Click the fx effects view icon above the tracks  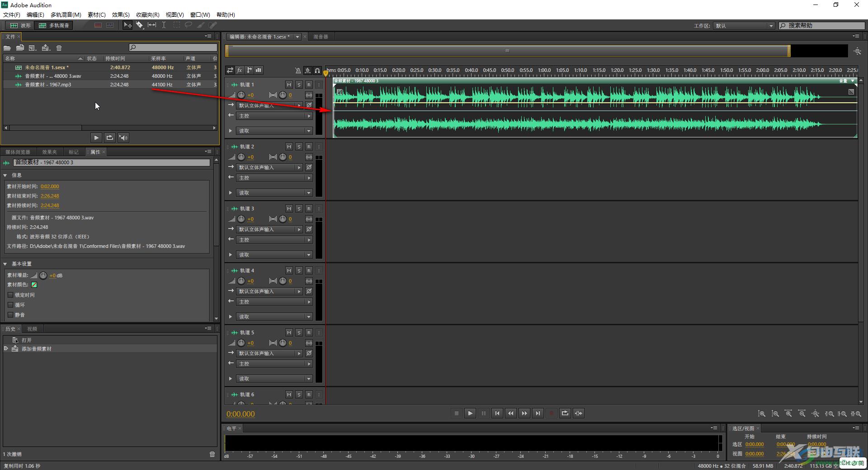(x=240, y=70)
